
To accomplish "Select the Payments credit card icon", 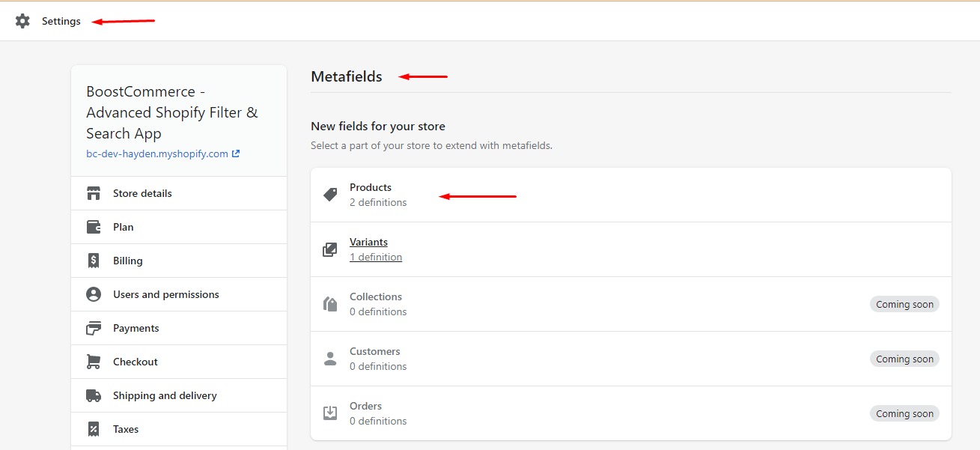I will coord(94,327).
